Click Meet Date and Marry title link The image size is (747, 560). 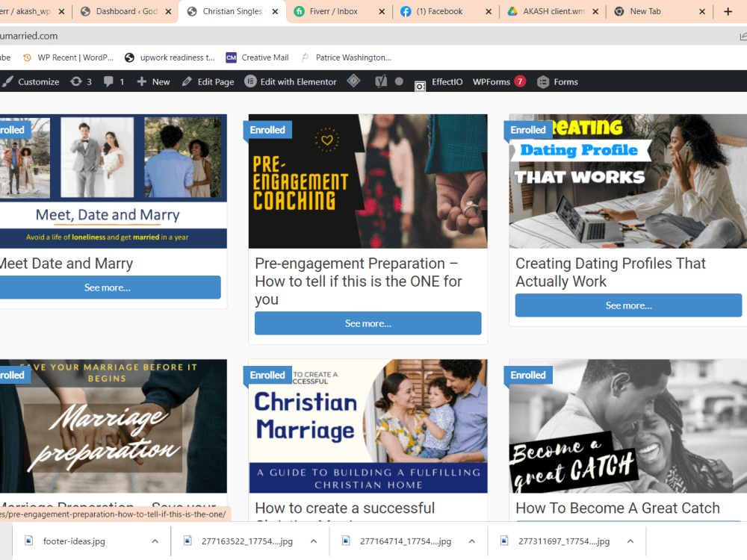(x=66, y=264)
